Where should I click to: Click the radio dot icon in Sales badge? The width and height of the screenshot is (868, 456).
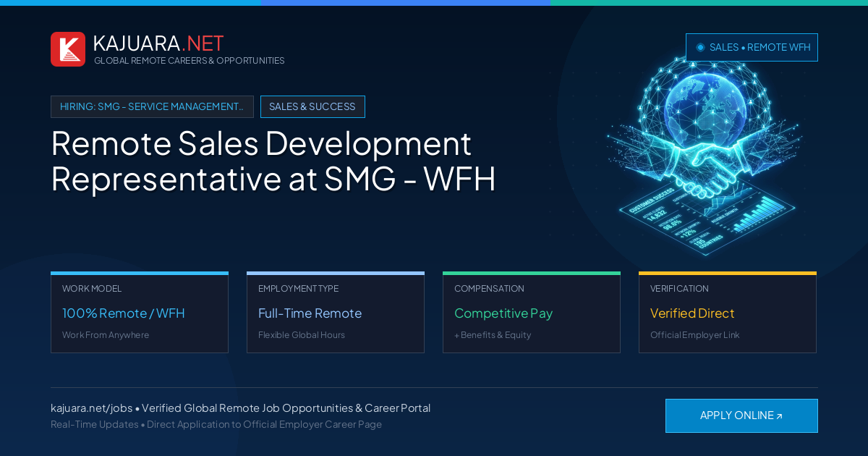click(700, 47)
